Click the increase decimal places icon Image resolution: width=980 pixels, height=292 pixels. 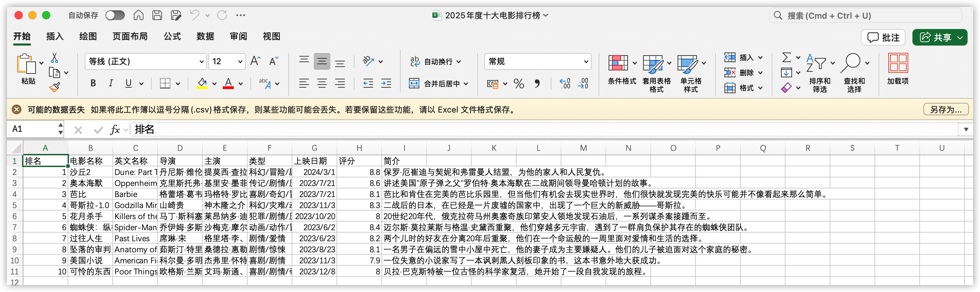(565, 84)
